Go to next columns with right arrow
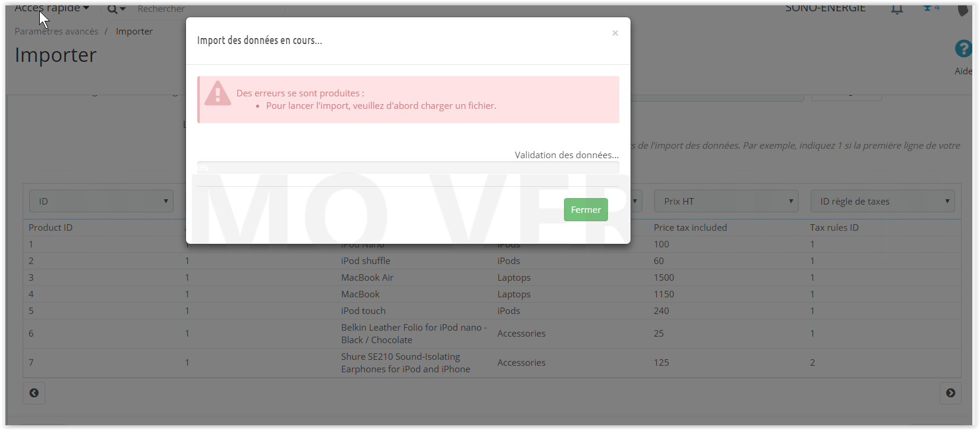 950,393
